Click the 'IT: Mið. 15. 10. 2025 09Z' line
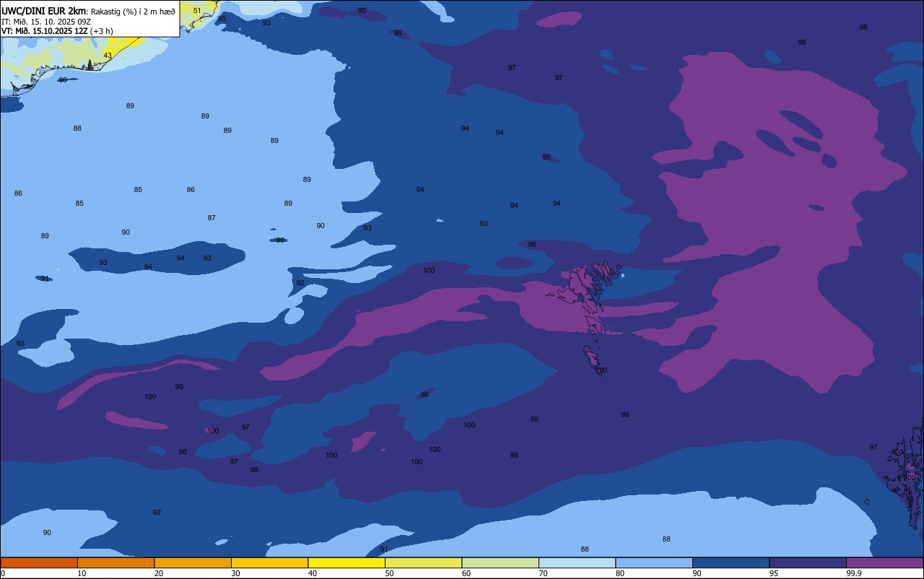 (45, 22)
